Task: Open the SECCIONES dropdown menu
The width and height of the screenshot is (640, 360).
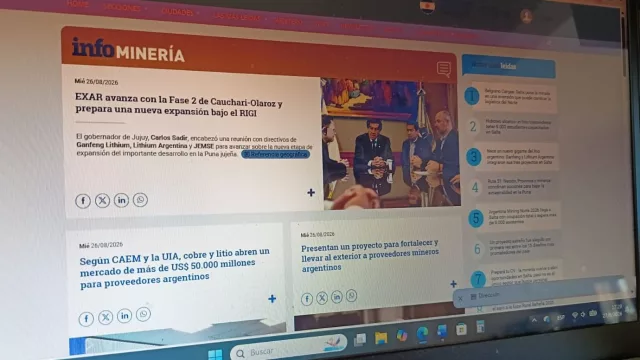Action: point(124,8)
